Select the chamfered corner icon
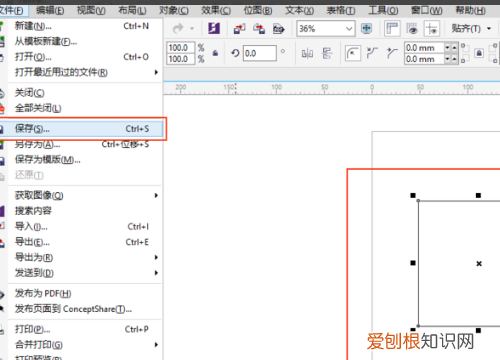 tap(392, 53)
